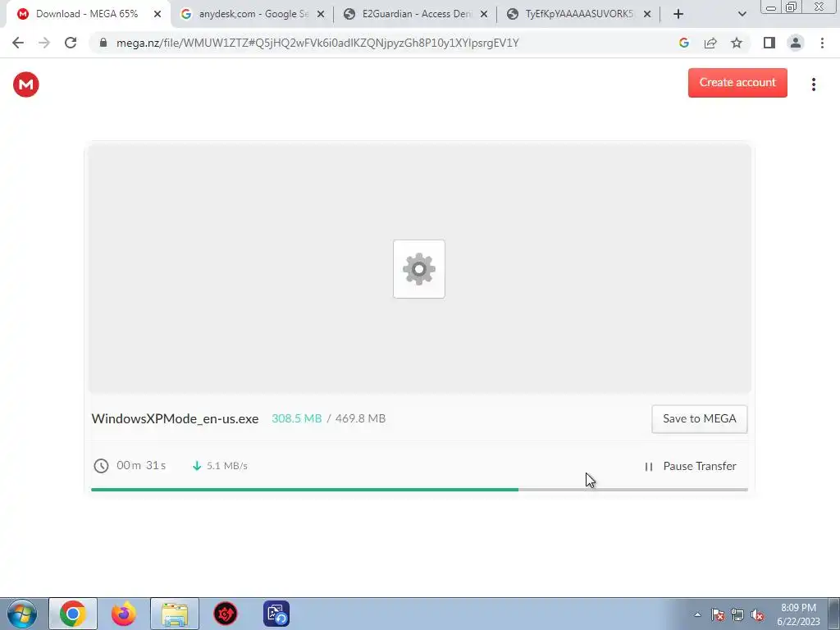The height and width of the screenshot is (630, 840).
Task: Switch to Download - MEGA tab
Action: pos(87,14)
